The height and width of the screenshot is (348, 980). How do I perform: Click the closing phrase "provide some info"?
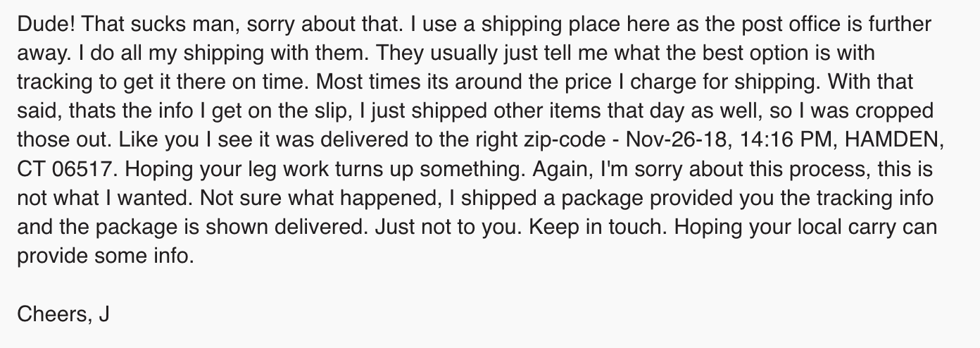pos(103,257)
